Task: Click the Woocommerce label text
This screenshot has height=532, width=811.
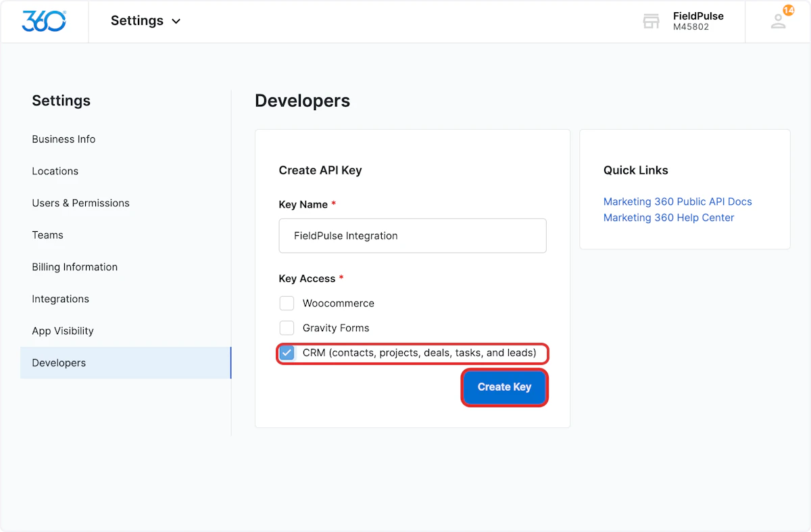Action: point(339,304)
